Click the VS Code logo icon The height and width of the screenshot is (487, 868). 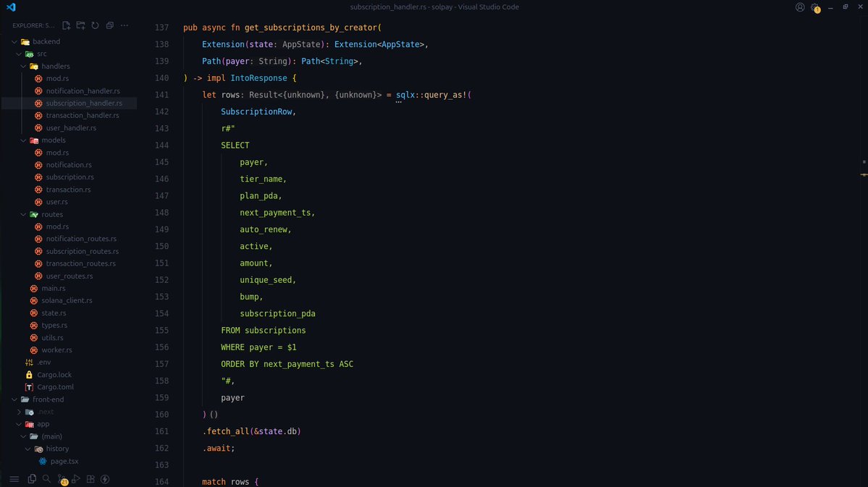[x=11, y=7]
